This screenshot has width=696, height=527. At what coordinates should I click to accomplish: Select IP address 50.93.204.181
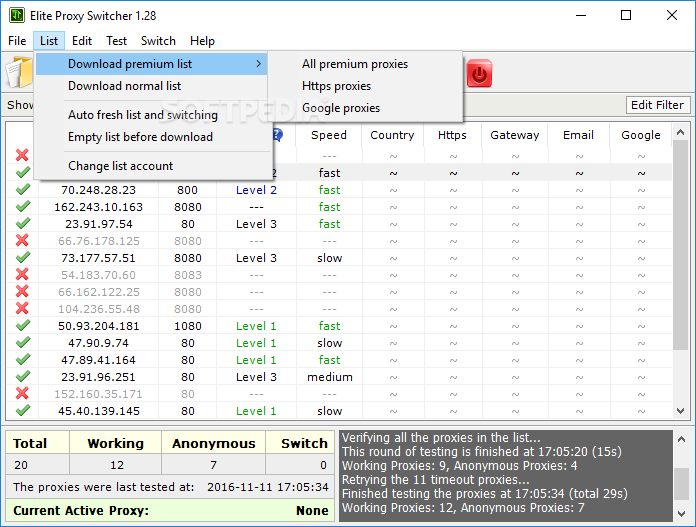coord(99,326)
